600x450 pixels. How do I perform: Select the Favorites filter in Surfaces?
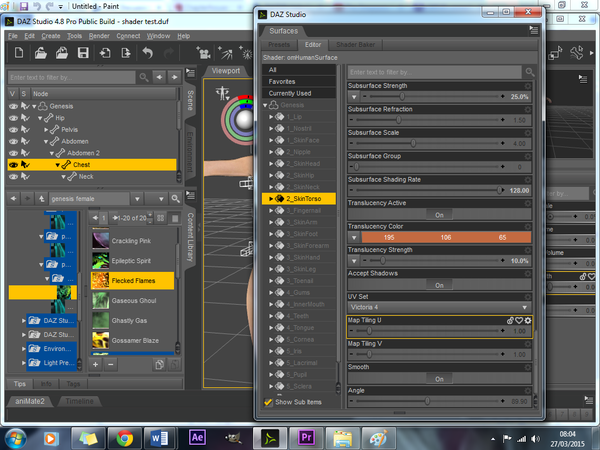pyautogui.click(x=299, y=82)
